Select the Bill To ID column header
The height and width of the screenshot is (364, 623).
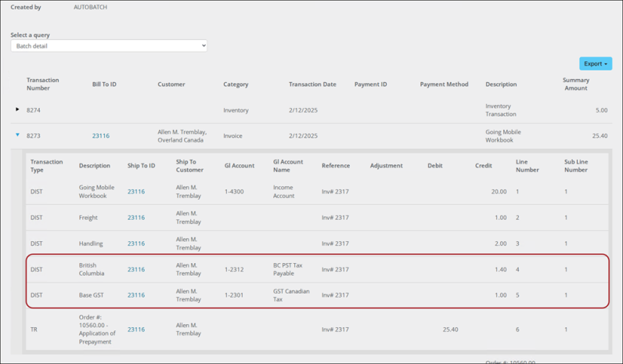tap(104, 85)
